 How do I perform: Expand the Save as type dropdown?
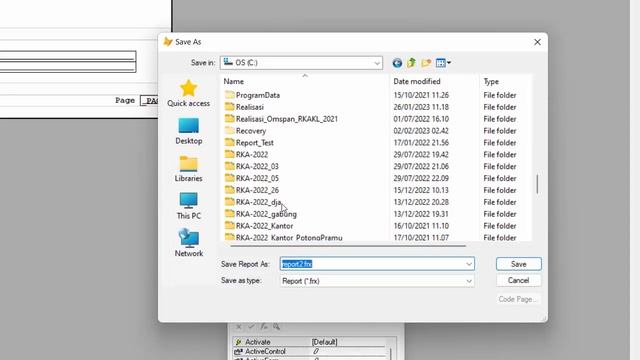click(x=469, y=281)
